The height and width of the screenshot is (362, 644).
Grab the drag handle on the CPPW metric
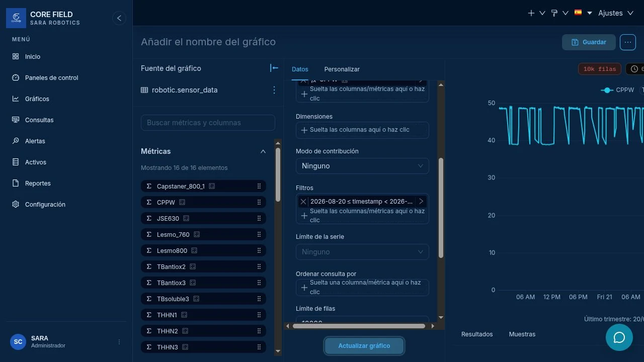click(259, 203)
